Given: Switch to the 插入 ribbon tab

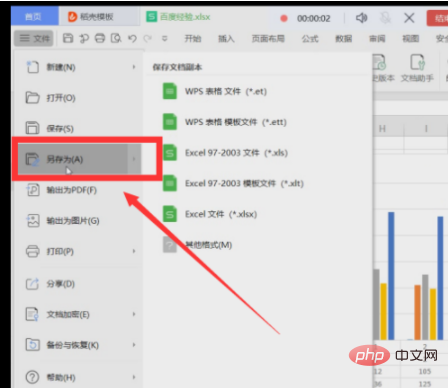Looking at the screenshot, I should pyautogui.click(x=226, y=39).
